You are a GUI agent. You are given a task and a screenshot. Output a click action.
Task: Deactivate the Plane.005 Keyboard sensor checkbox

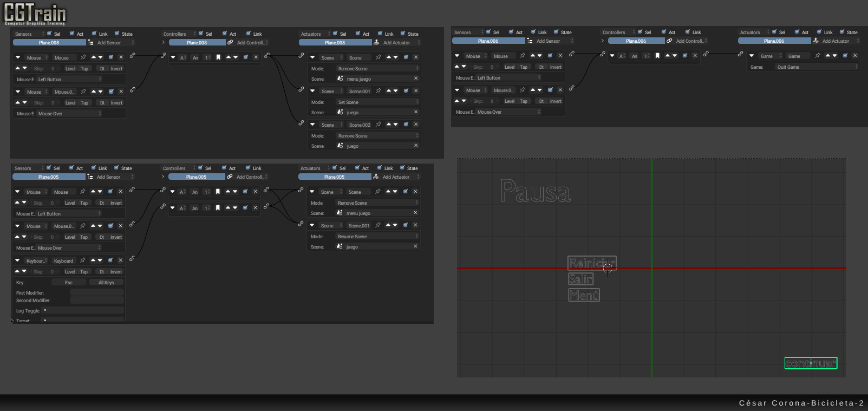point(110,260)
